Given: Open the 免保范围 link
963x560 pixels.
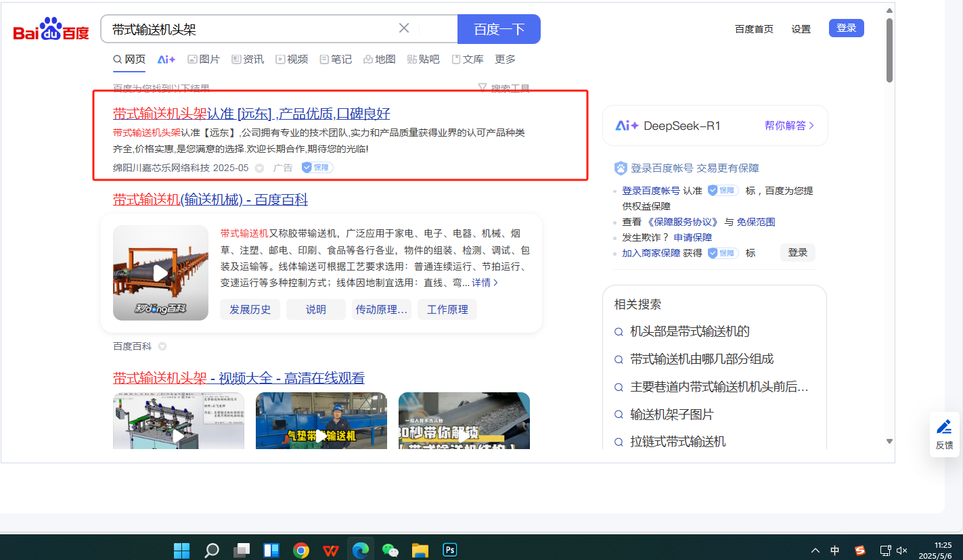Looking at the screenshot, I should [756, 222].
